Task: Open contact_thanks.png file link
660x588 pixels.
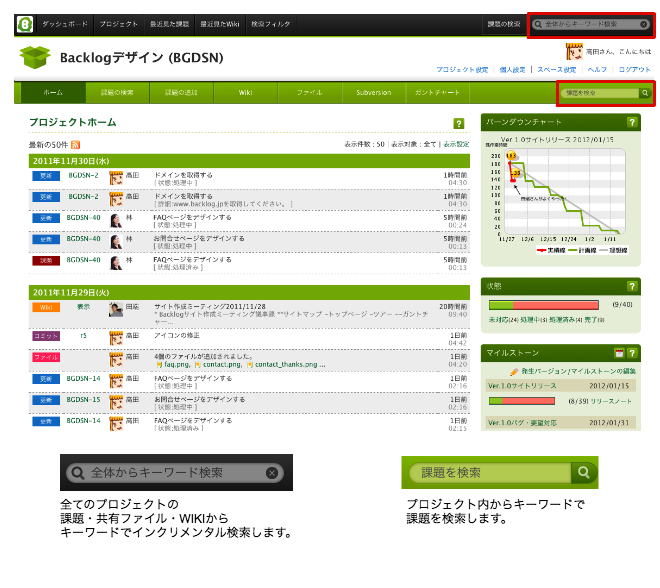Action: [286, 365]
